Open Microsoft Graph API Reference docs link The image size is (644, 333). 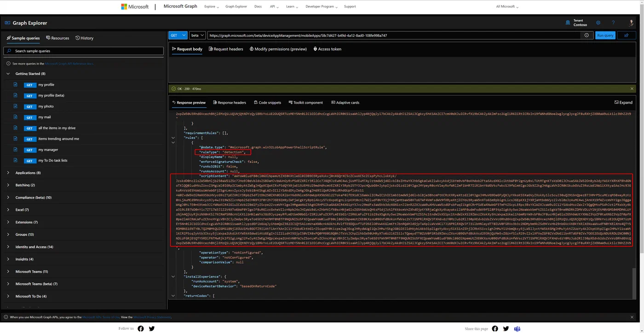tap(69, 64)
